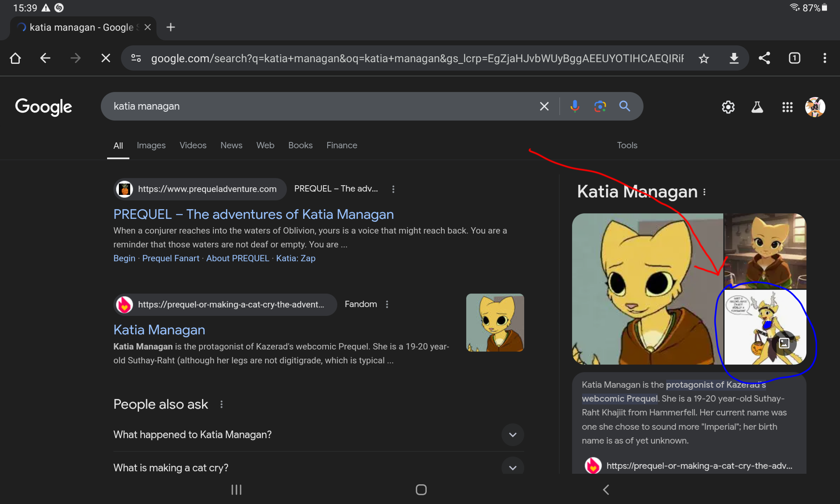Screen dimensions: 840x504
Task: Open the Katia Managan Fandom result
Action: (159, 330)
